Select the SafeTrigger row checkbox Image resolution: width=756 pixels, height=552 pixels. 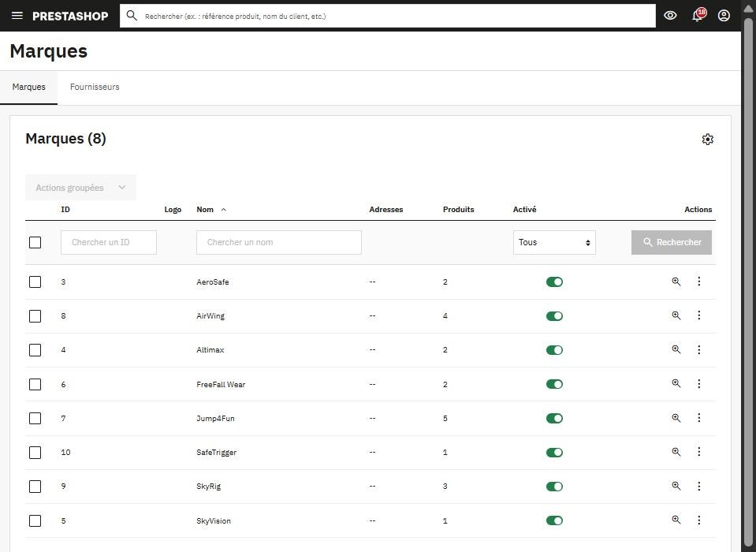(x=35, y=453)
